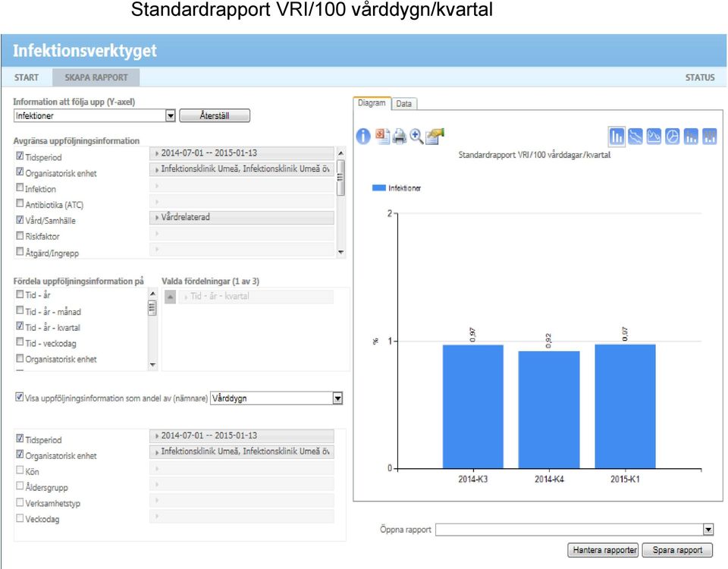Enable the Infektion filter checkbox
The height and width of the screenshot is (569, 728).
click(20, 187)
